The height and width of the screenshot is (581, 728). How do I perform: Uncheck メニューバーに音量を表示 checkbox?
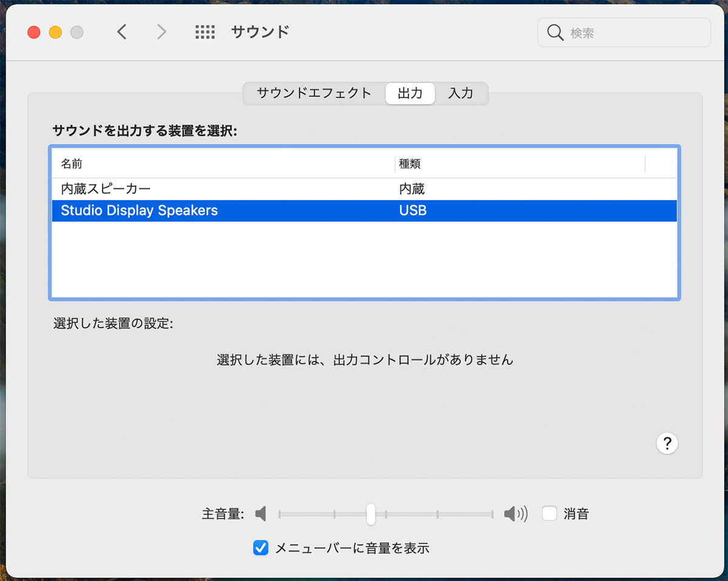click(261, 548)
